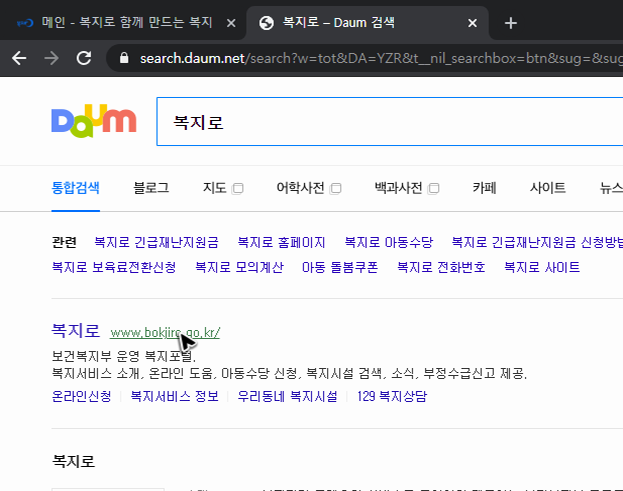Click related search '복지로 홈페이지'
The image size is (623, 491).
point(281,242)
